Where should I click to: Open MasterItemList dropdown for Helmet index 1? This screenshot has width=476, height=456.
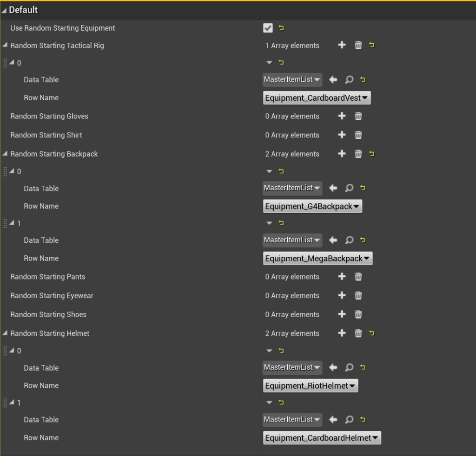click(292, 419)
